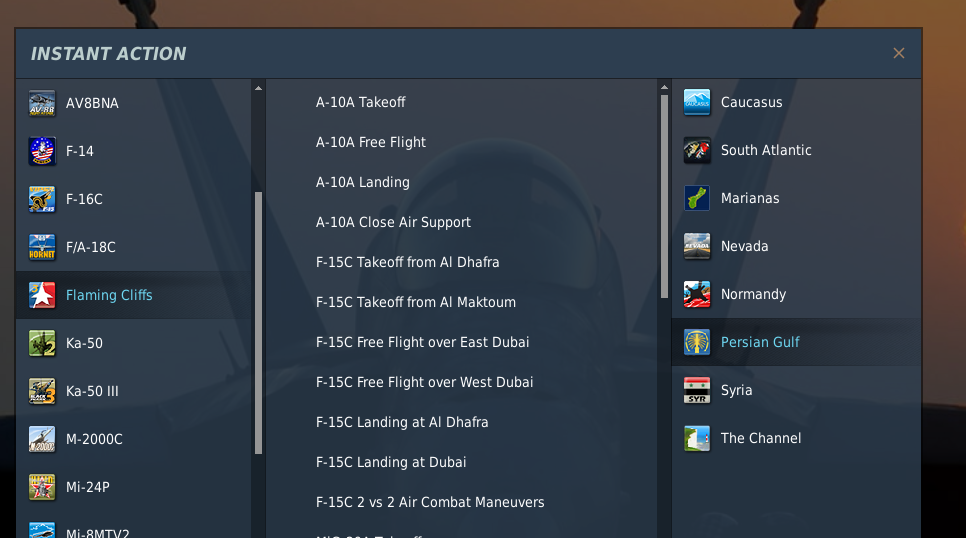
Task: Click the South Atlantic map icon
Action: point(697,150)
